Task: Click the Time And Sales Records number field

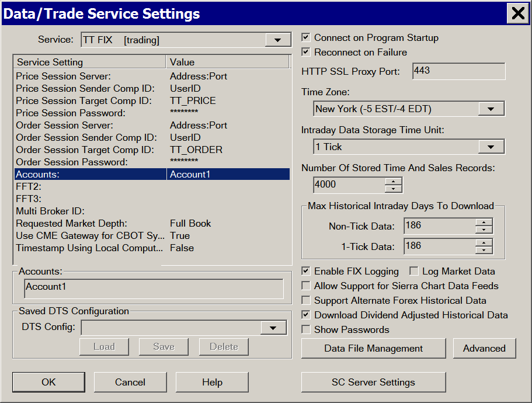Action: tap(349, 185)
